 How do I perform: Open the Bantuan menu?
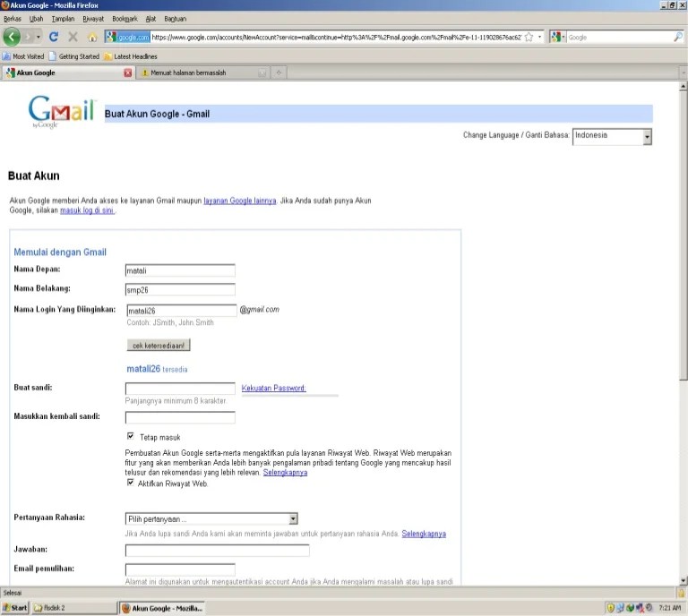(x=175, y=19)
